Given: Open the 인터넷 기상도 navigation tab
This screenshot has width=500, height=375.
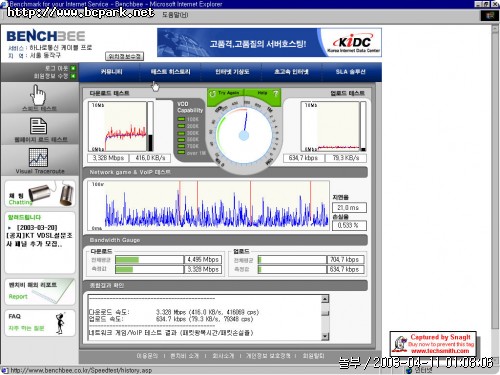Looking at the screenshot, I should (x=232, y=72).
